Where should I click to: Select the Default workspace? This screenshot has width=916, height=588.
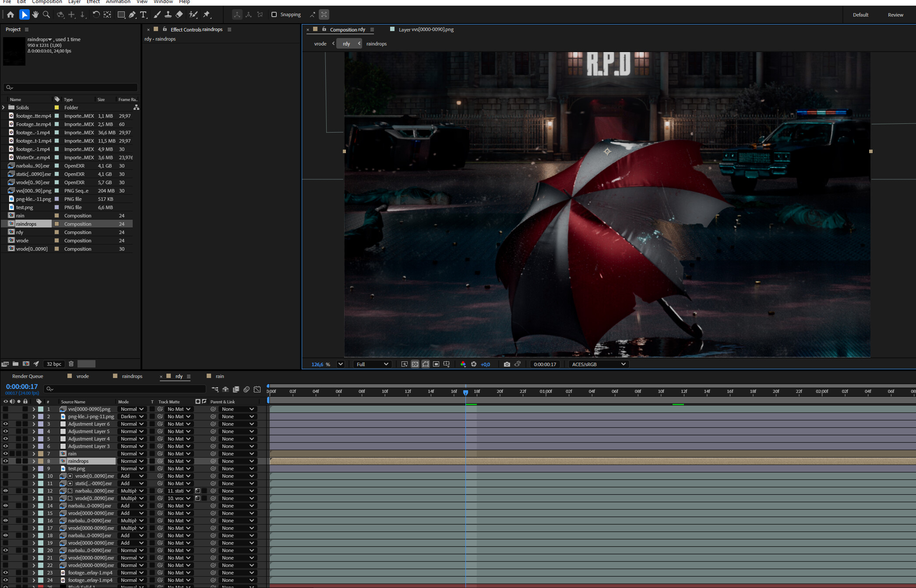click(860, 15)
